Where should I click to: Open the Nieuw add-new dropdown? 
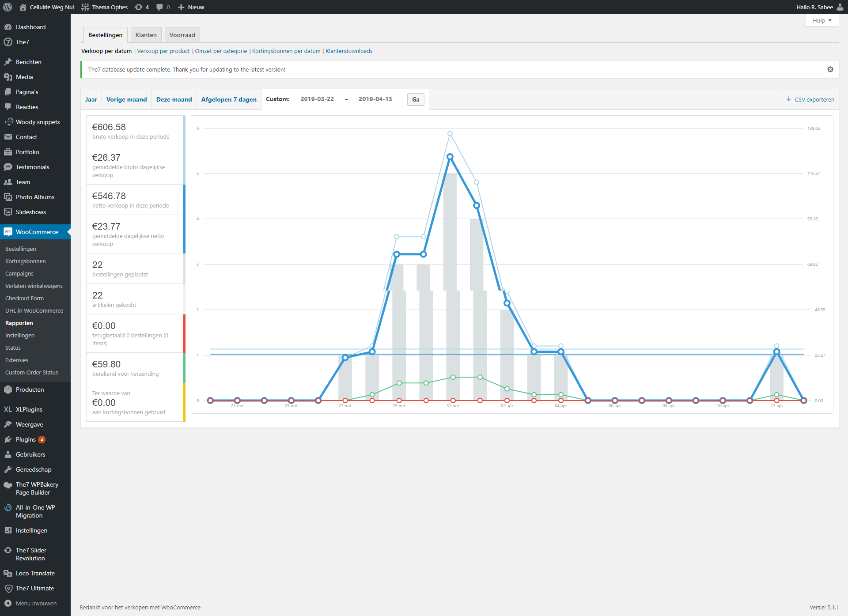pyautogui.click(x=191, y=7)
